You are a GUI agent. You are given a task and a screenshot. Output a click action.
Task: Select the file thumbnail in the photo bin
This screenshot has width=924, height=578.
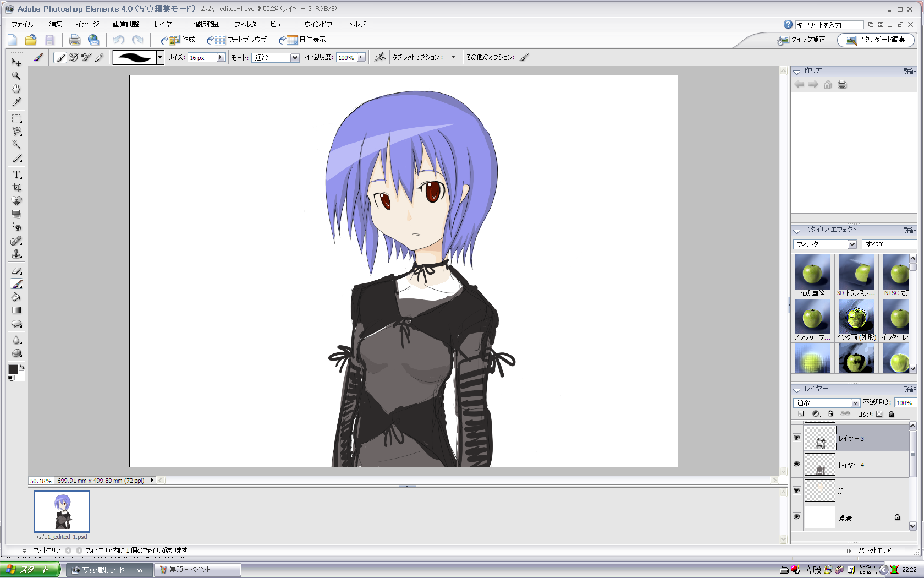[62, 511]
